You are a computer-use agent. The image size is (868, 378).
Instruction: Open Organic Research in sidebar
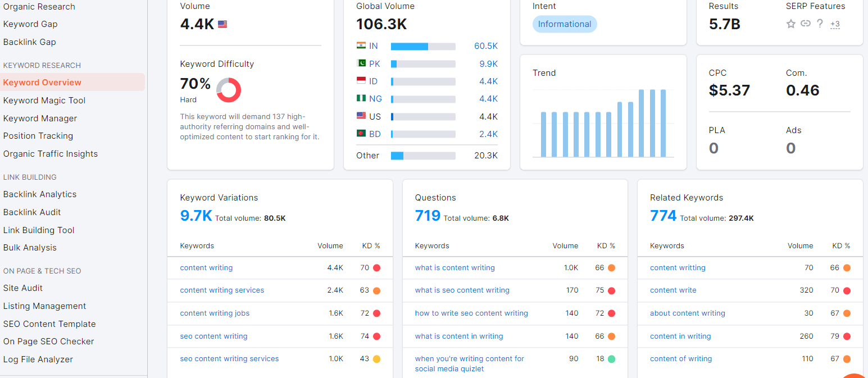point(39,7)
